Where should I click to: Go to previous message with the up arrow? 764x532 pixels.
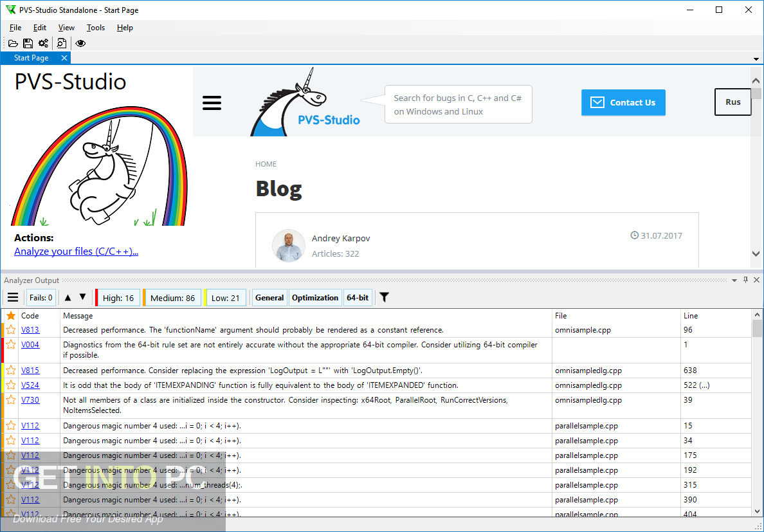tap(68, 297)
